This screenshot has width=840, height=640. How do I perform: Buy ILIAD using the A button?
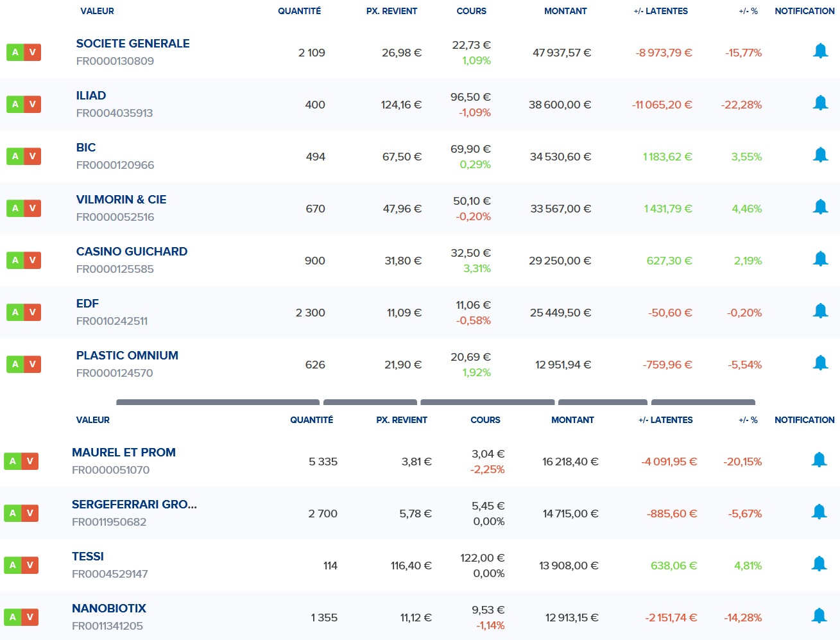[x=15, y=105]
